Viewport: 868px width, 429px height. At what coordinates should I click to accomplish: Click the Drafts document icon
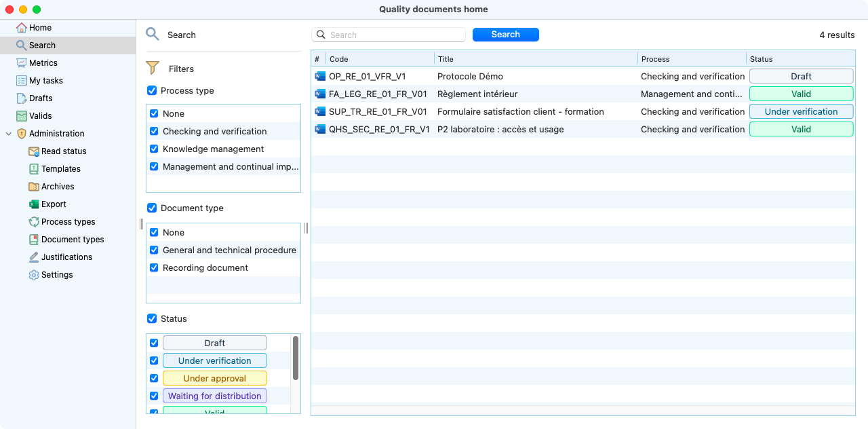pos(22,98)
